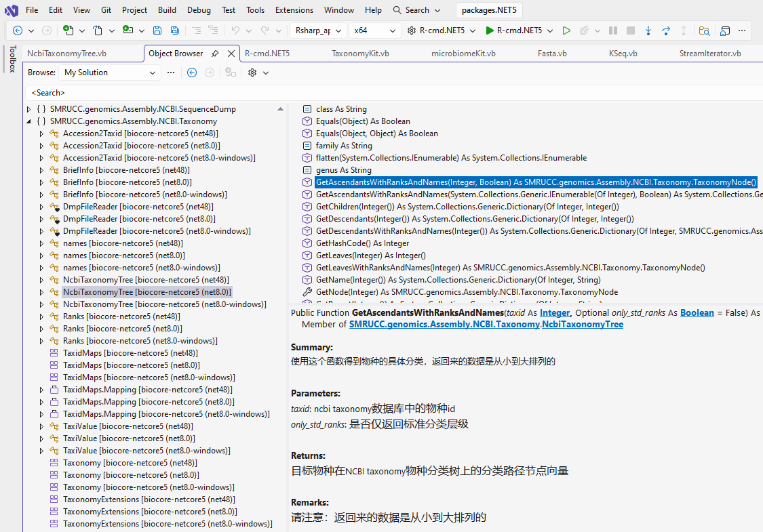The width and height of the screenshot is (763, 532).
Task: Collapse the SMRUCC.genomics.Assembly.NCBI.Taxonomy namespace node
Action: click(x=28, y=121)
